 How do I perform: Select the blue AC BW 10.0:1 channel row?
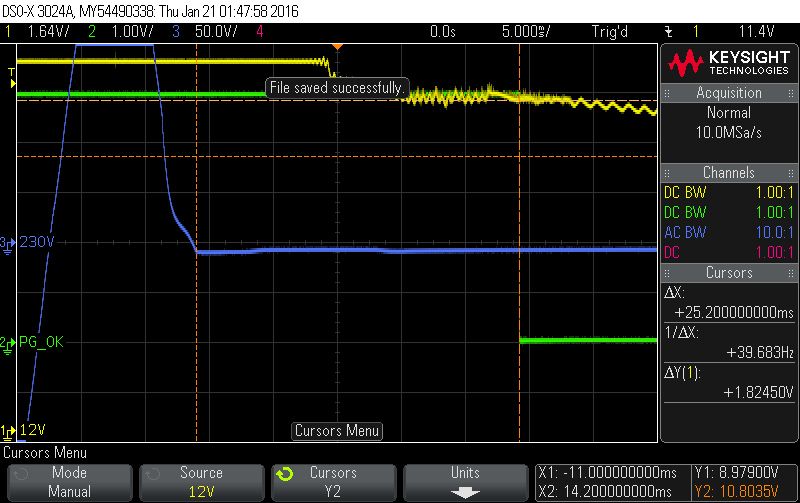[729, 233]
